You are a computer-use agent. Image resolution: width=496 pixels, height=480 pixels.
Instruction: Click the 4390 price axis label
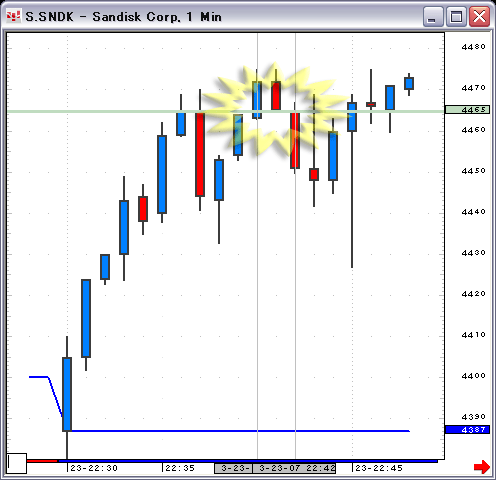point(473,417)
